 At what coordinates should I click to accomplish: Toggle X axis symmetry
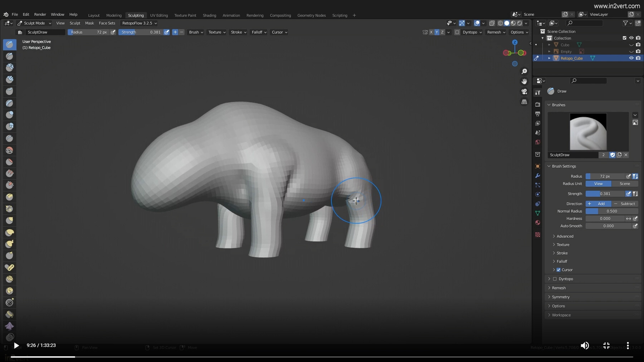[x=431, y=32]
